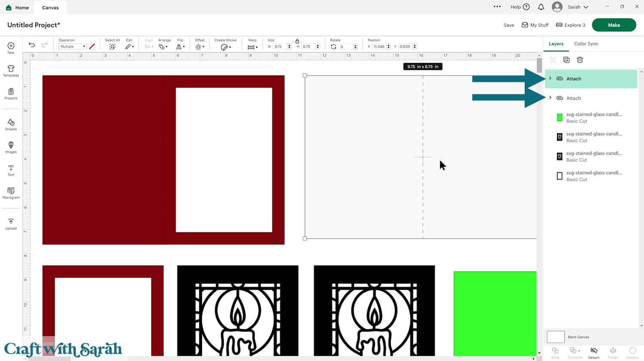Open the Create Sticker dropdown

[x=225, y=47]
